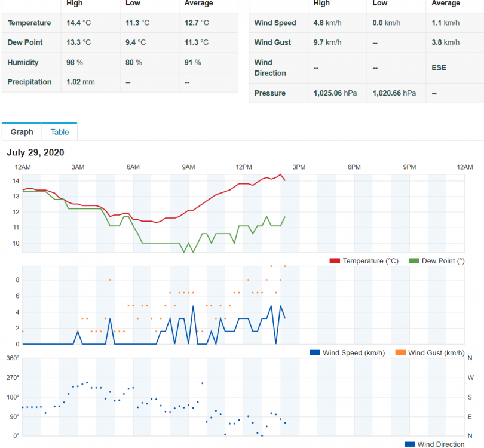
Task: Select the Wind Direction average ESE cell
Action: pyautogui.click(x=439, y=67)
